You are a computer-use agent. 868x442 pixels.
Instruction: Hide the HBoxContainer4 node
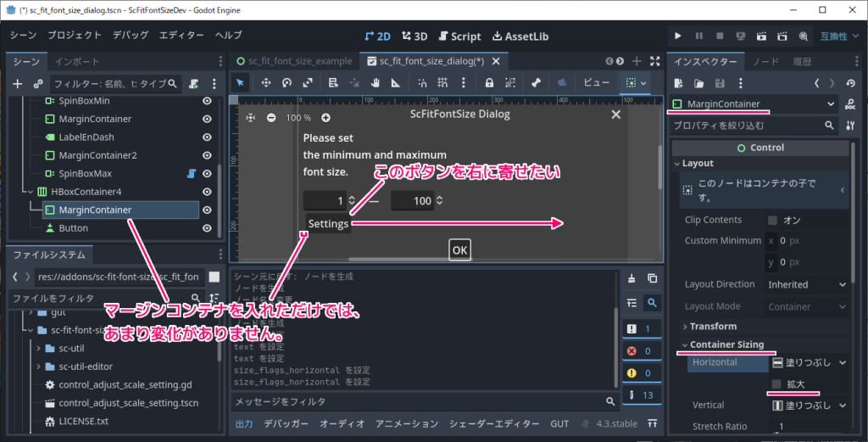pyautogui.click(x=207, y=192)
